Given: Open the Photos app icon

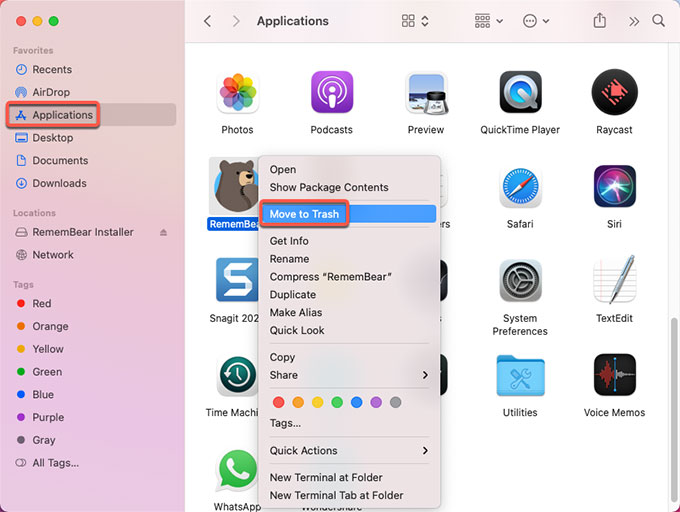Looking at the screenshot, I should tap(237, 93).
